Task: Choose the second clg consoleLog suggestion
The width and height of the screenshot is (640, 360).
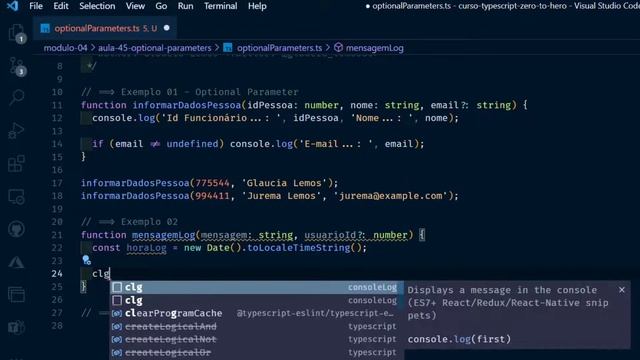Action: (257, 300)
